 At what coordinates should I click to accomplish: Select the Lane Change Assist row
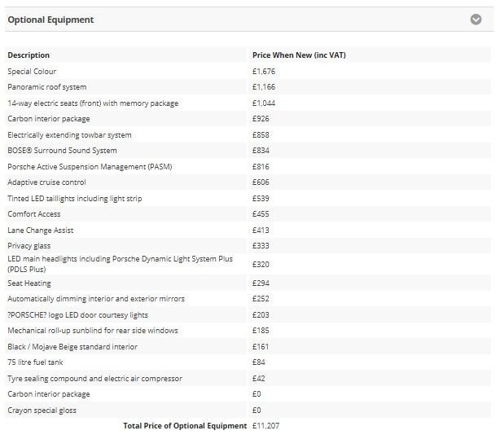point(41,231)
